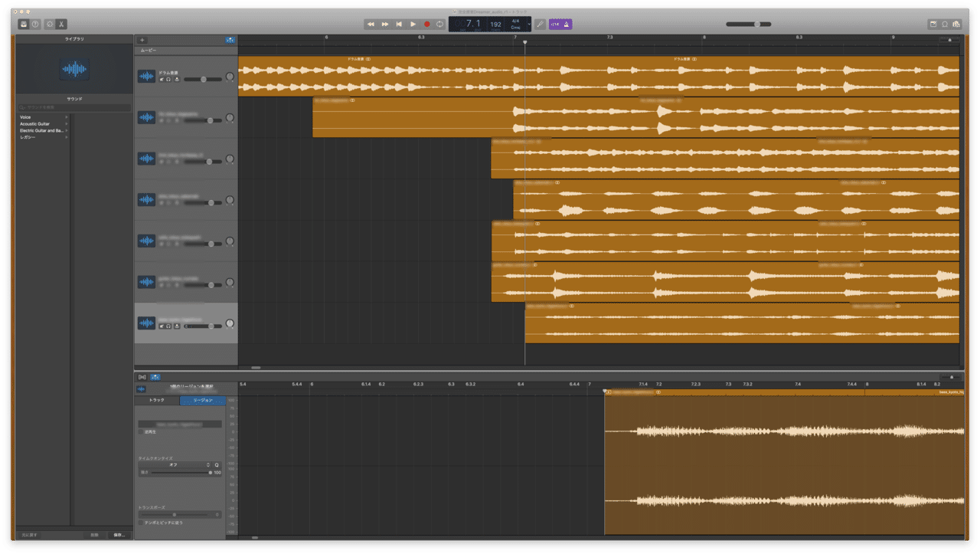This screenshot has height=554, width=980.
Task: Click the 4/4 Cmaj signature display
Action: pos(515,24)
